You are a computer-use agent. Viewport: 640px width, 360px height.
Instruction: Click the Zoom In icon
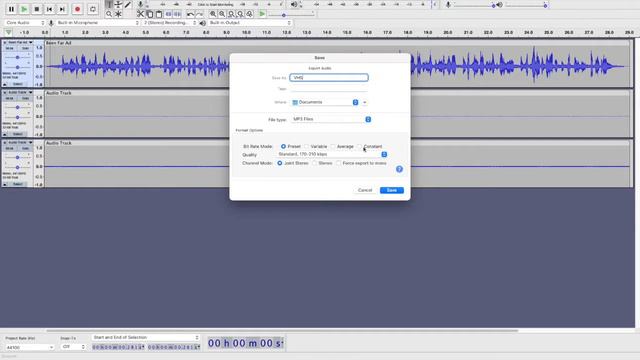point(213,14)
